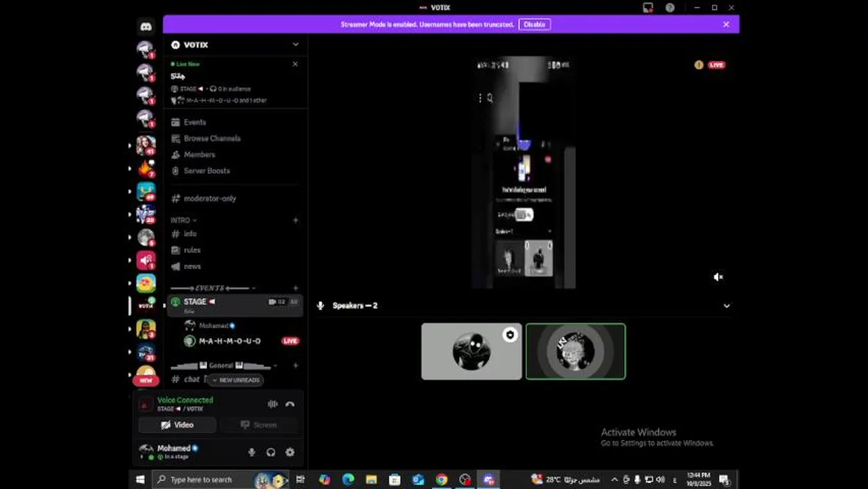The width and height of the screenshot is (868, 489).
Task: Unmute the stream with the speaker icon
Action: pyautogui.click(x=718, y=277)
